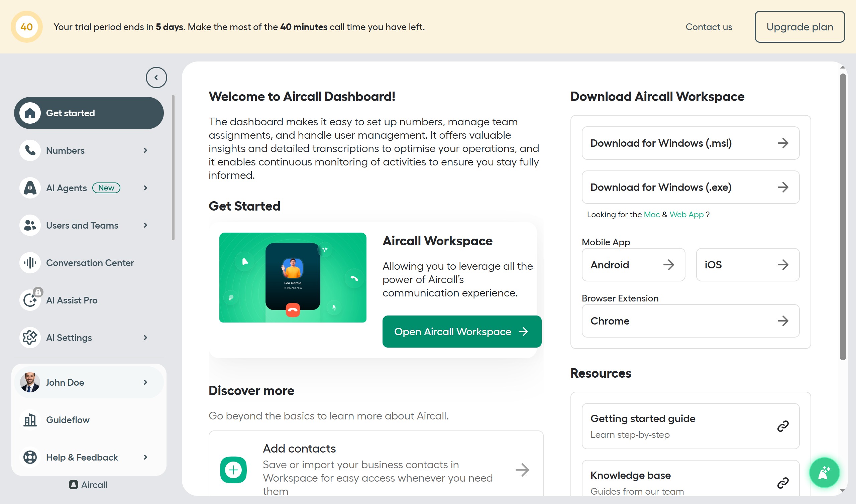Click the Welcome to Aircall Dashboard! heading
Viewport: 856px width, 504px height.
pos(302,97)
